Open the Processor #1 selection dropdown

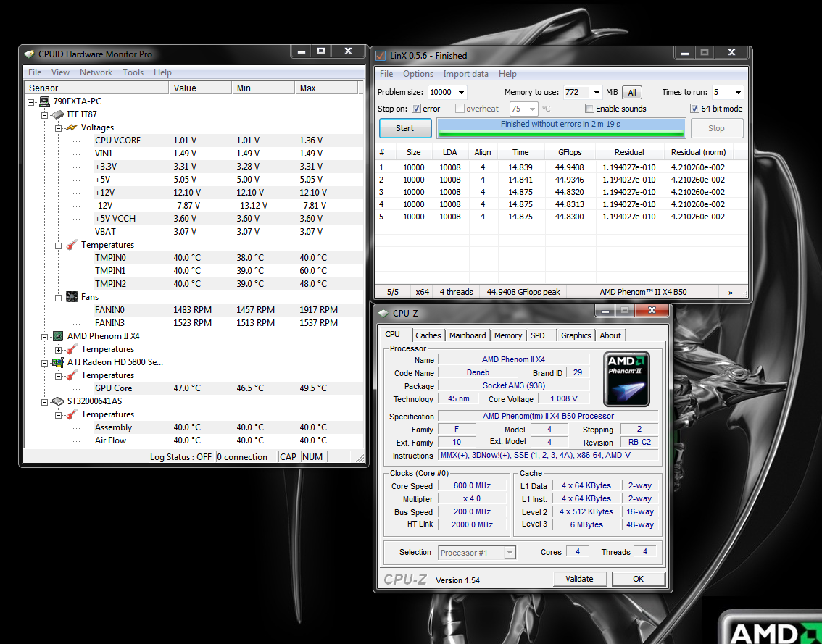pos(509,552)
